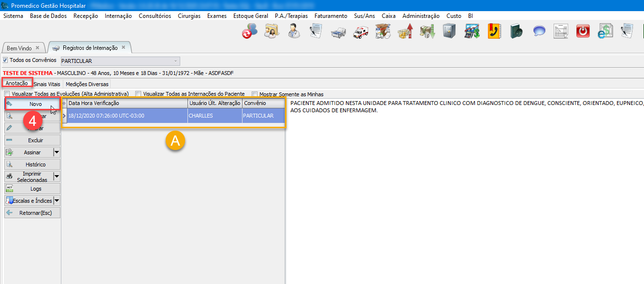Click the ambulance icon in toolbar
The height and width of the screenshot is (284, 644).
click(360, 32)
